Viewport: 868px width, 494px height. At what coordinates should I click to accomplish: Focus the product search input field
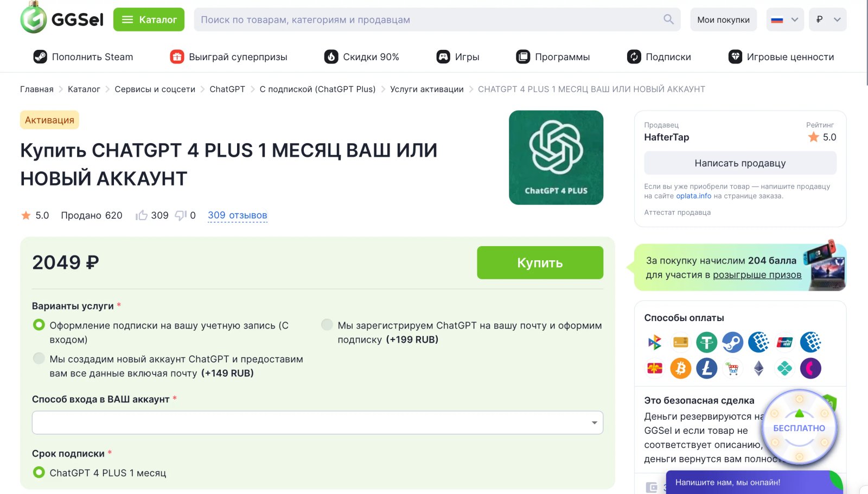(429, 20)
